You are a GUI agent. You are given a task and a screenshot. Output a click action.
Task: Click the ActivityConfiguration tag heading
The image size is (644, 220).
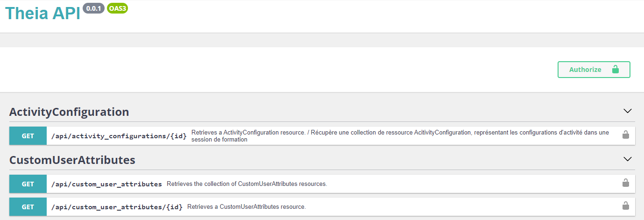(69, 112)
